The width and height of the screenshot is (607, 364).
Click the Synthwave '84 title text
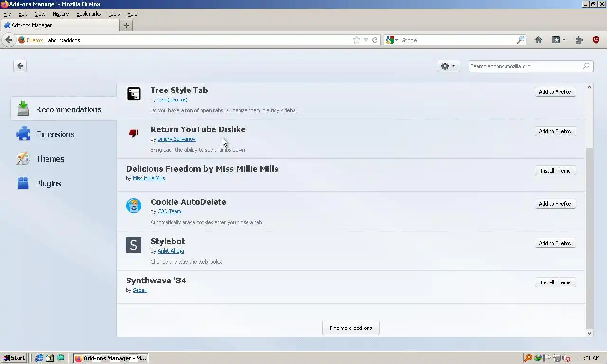[x=156, y=281]
